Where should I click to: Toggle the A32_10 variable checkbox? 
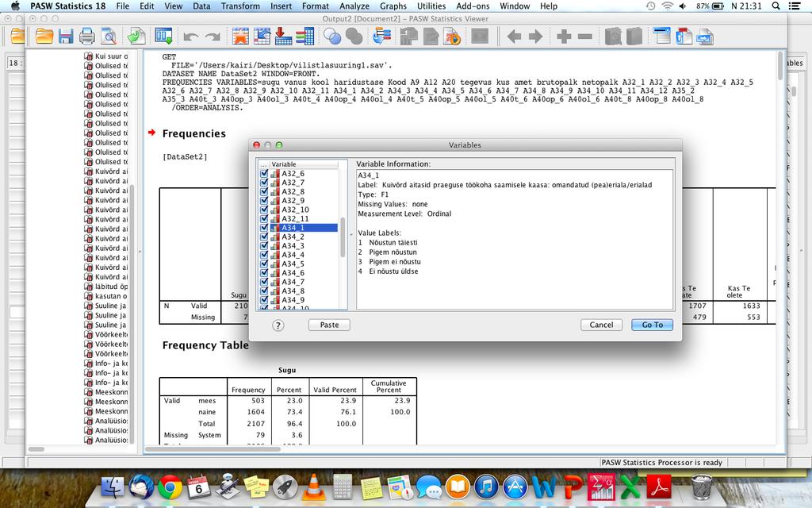[264, 210]
